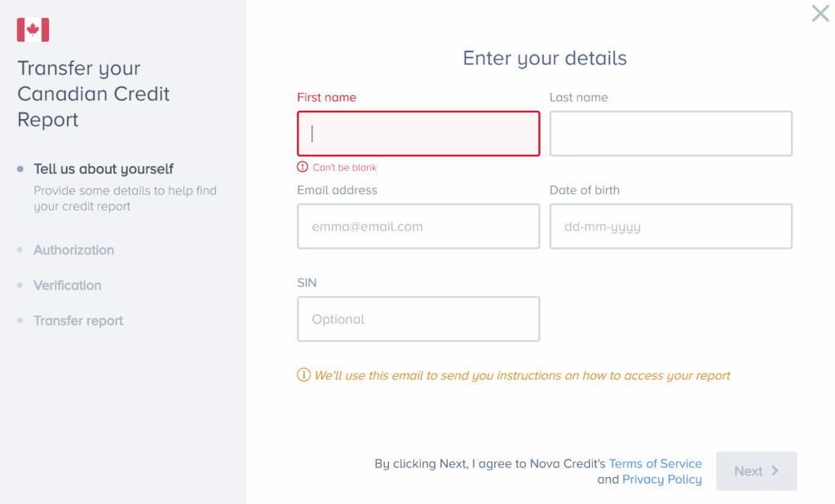Click the Transfer report step label

pyautogui.click(x=78, y=321)
